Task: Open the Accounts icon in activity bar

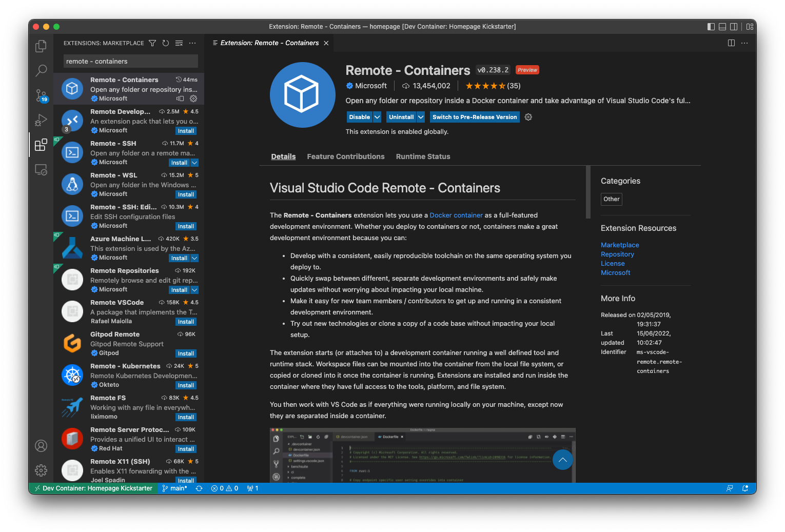Action: coord(41,446)
